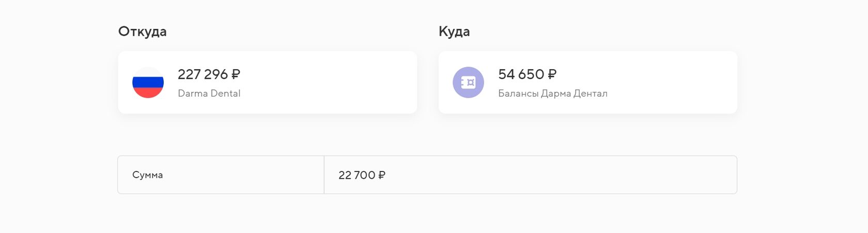
Task: Click the blue stripe of the flag icon
Action: [x=148, y=82]
